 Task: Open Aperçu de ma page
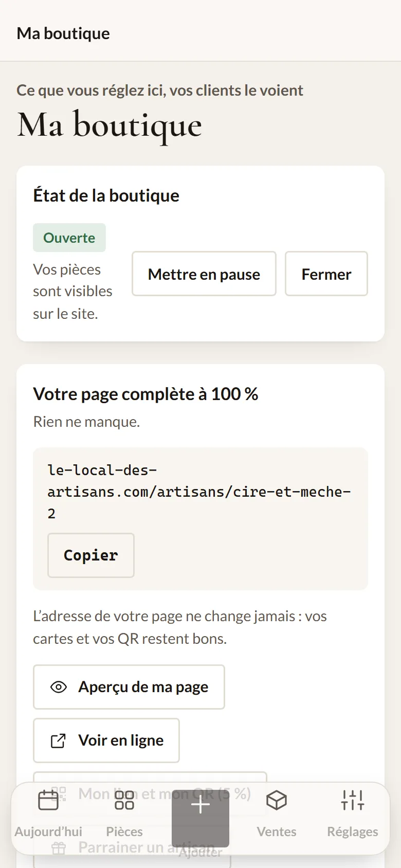[129, 687]
